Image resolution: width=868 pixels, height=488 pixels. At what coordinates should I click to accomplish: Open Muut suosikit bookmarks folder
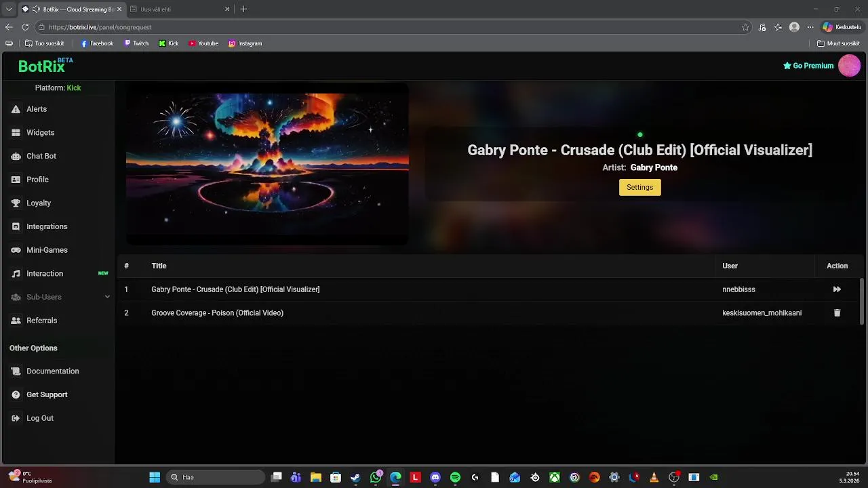(x=838, y=43)
